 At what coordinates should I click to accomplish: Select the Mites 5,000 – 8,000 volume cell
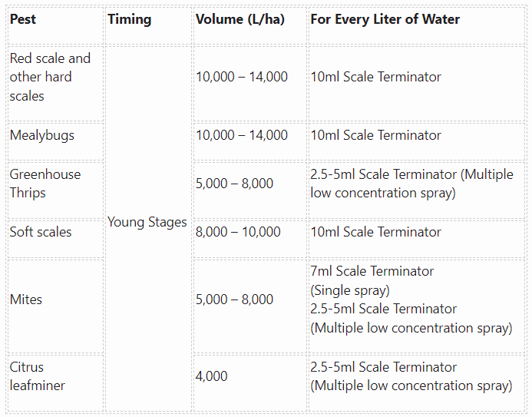coord(249,306)
